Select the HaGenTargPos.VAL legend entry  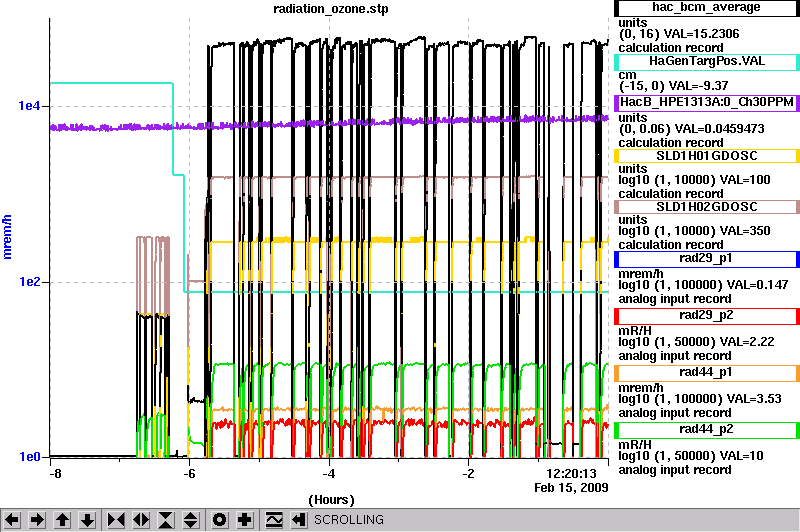(707, 62)
